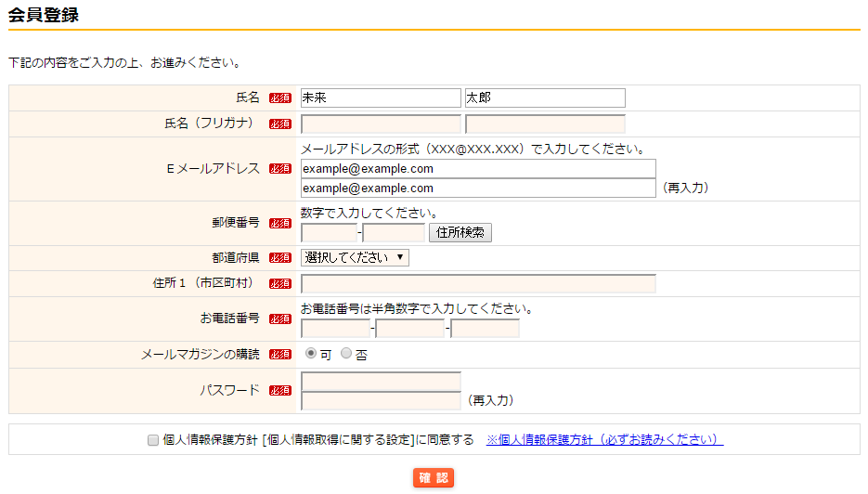Click the second furigana name field
868x494 pixels.
click(545, 124)
